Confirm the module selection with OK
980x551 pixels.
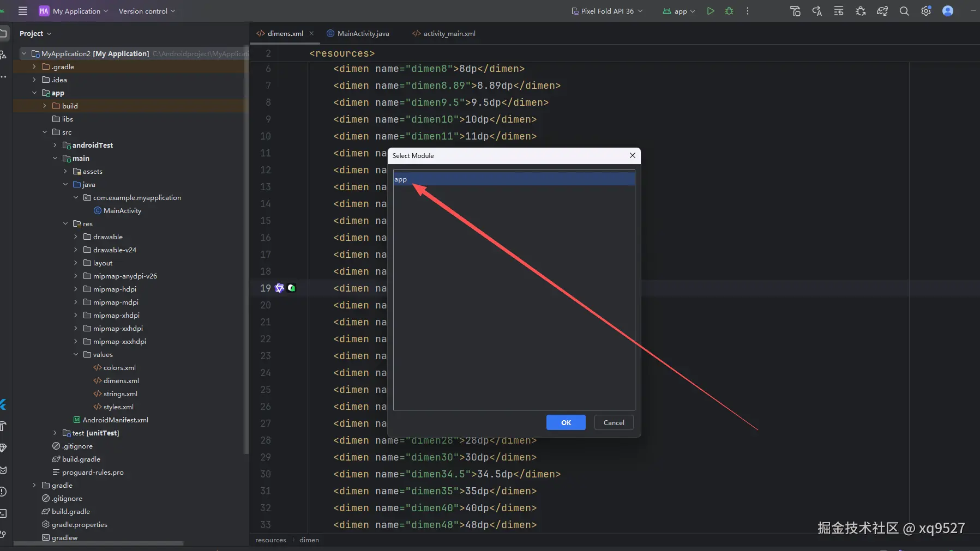[566, 422]
